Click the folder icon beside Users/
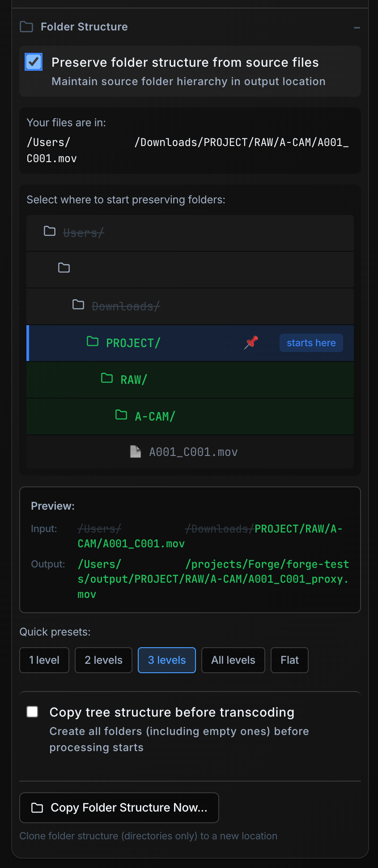 (x=50, y=232)
